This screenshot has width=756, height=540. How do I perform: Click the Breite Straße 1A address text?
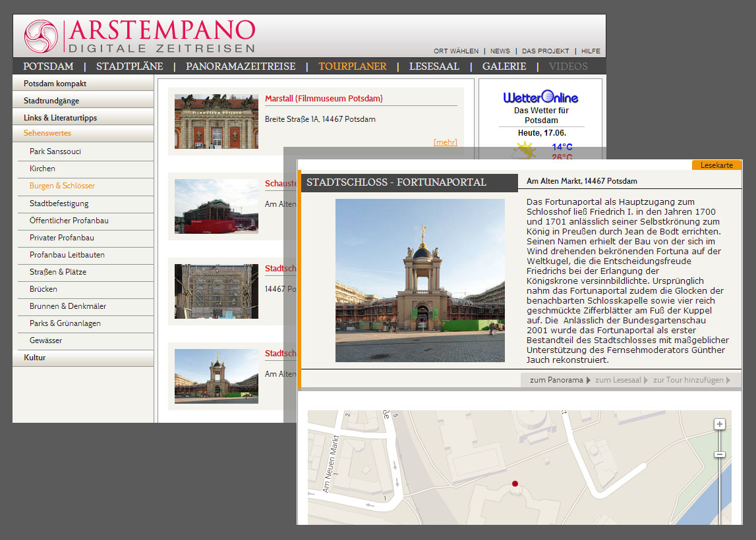click(320, 119)
